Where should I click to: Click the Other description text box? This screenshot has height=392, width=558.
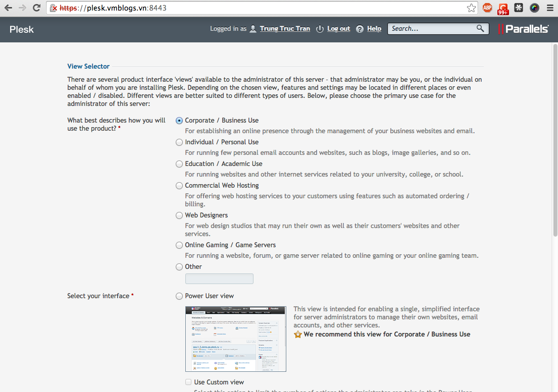(x=219, y=278)
